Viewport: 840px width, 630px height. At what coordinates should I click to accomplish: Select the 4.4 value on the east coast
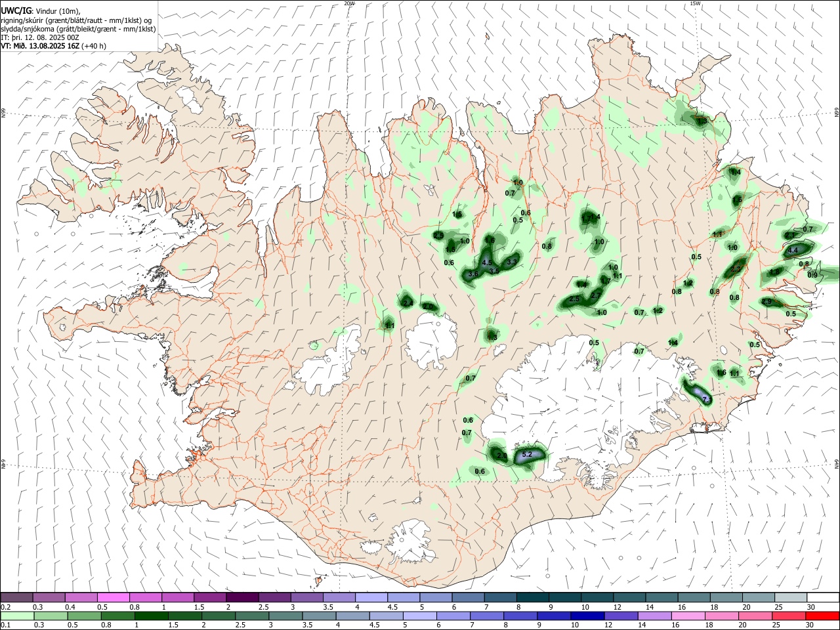pyautogui.click(x=792, y=250)
